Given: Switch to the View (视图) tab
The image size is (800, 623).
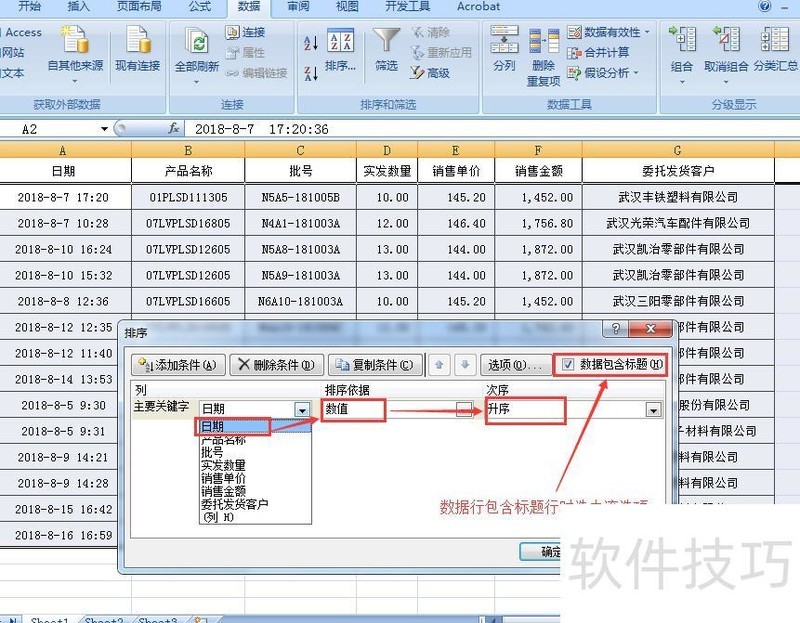Looking at the screenshot, I should pyautogui.click(x=347, y=6).
